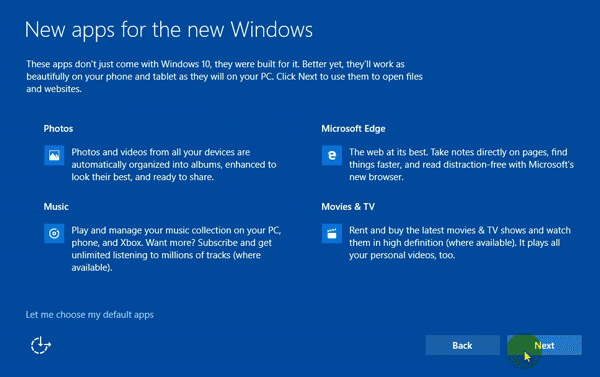This screenshot has width=600, height=377.
Task: Click the Photos app icon
Action: 54,155
